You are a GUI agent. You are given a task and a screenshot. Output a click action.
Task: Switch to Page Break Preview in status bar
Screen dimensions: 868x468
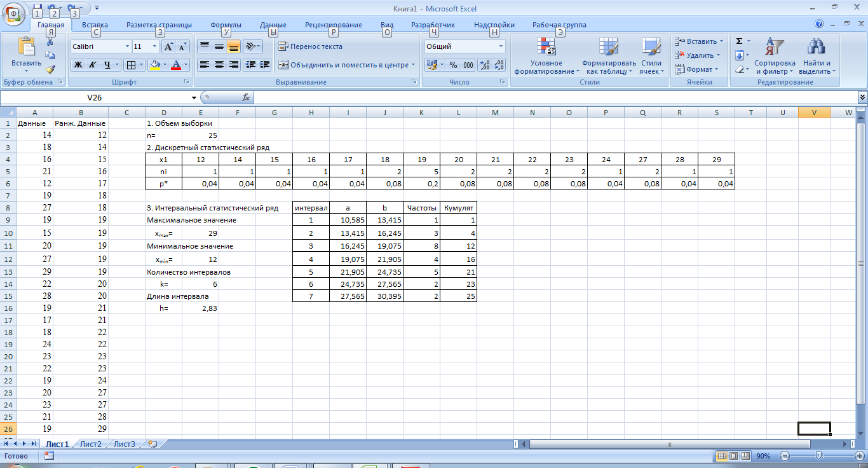pos(744,456)
